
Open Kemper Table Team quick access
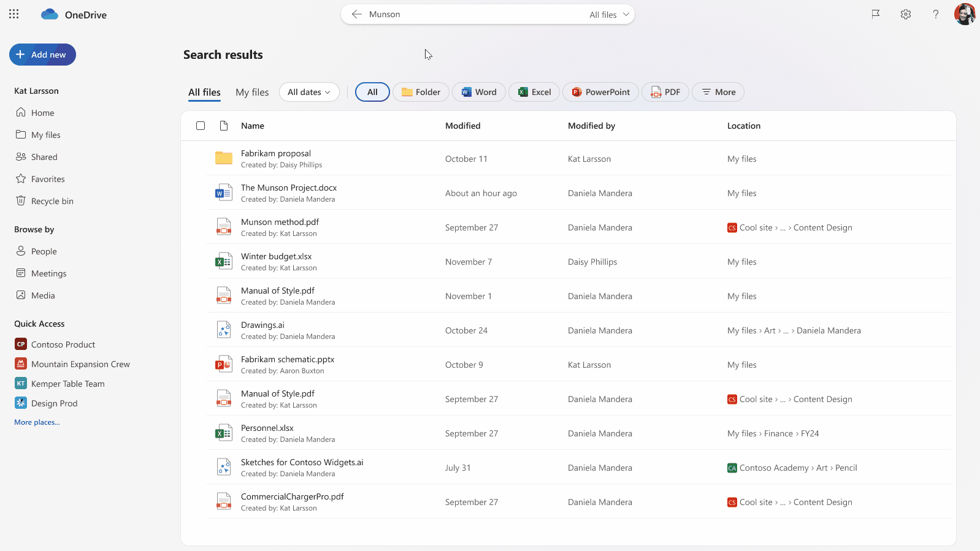click(67, 384)
